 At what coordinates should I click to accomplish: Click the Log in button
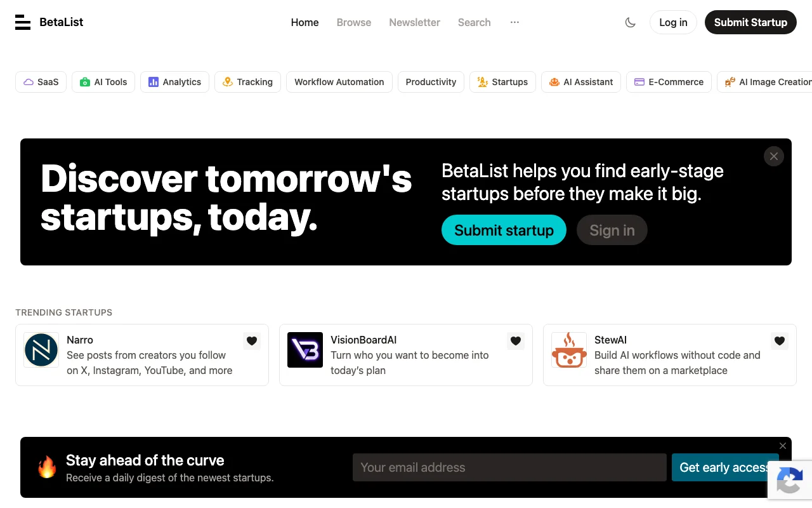(673, 22)
